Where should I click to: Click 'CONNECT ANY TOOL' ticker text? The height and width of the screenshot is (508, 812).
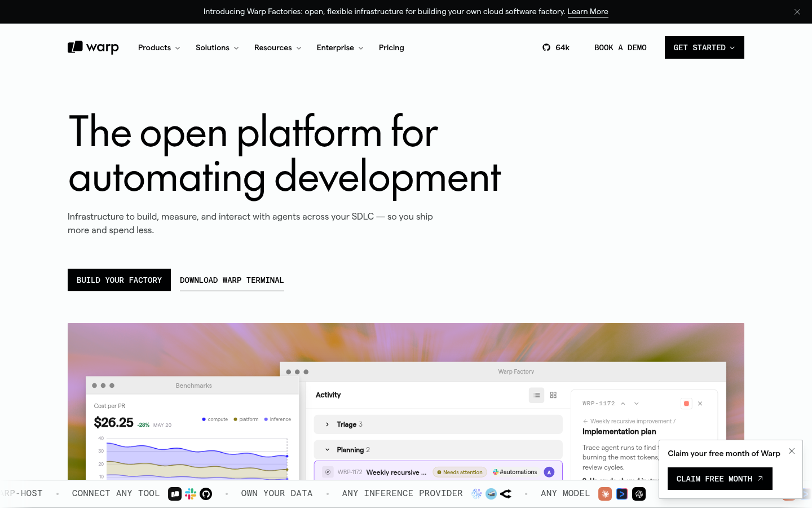(x=116, y=493)
